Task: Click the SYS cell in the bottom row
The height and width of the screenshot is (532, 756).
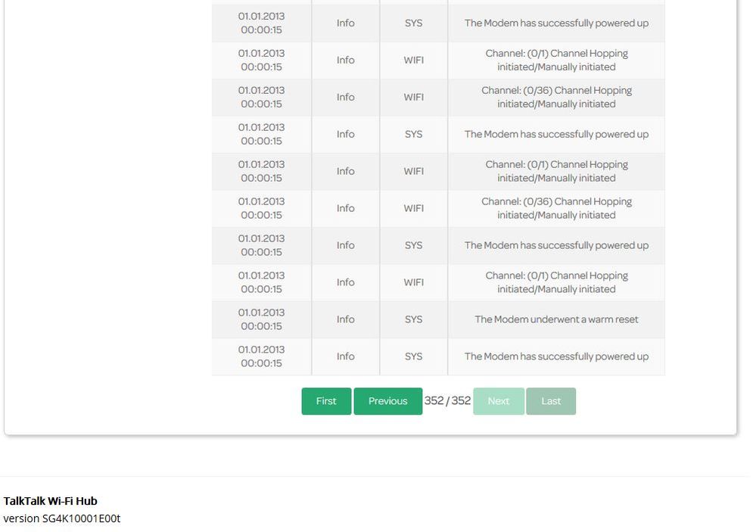Action: click(413, 356)
